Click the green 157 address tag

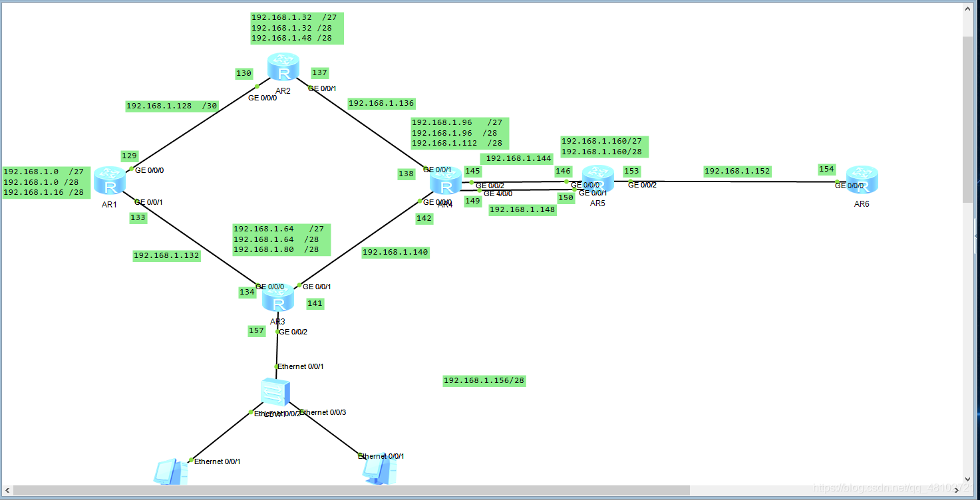click(x=257, y=331)
